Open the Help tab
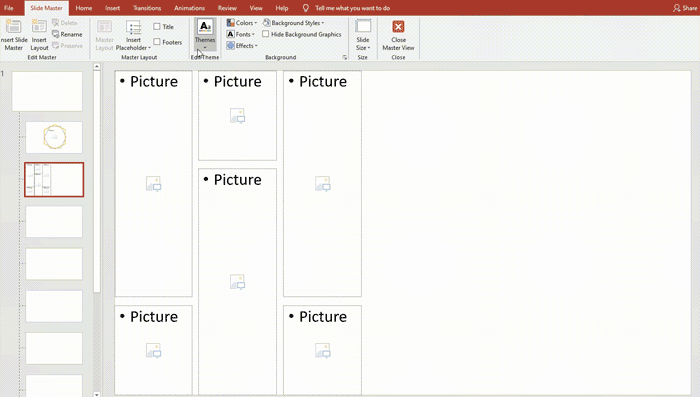 [282, 8]
